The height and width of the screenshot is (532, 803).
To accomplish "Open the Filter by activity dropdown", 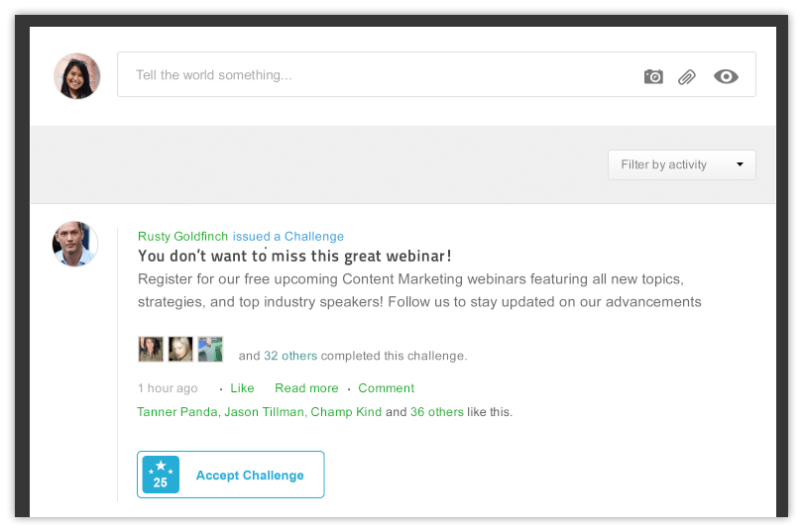I will (x=682, y=164).
